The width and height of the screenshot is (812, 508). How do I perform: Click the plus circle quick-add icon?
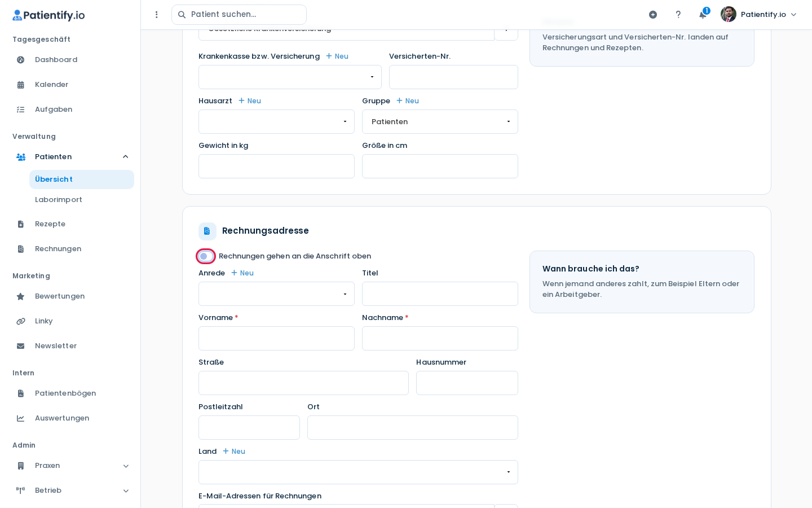point(653,15)
